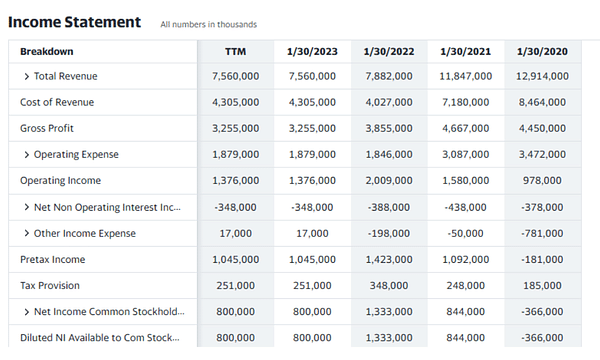Select the 1/30/2022 column header
Screen dimensions: 600x360
389,52
